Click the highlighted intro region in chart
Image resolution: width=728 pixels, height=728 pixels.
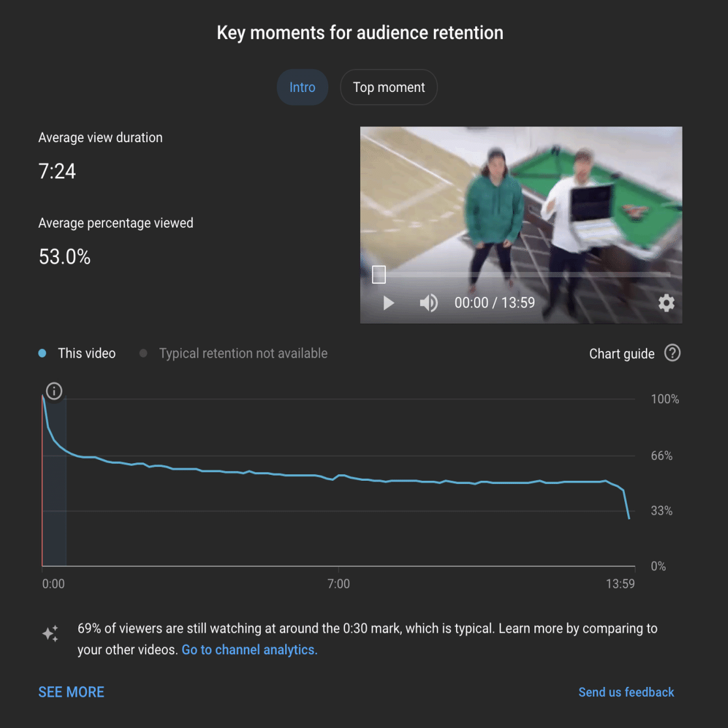[x=54, y=481]
